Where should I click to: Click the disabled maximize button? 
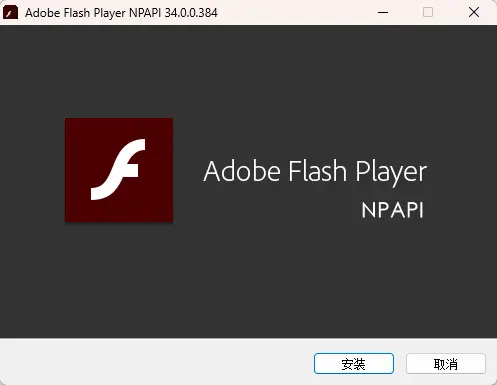click(428, 12)
